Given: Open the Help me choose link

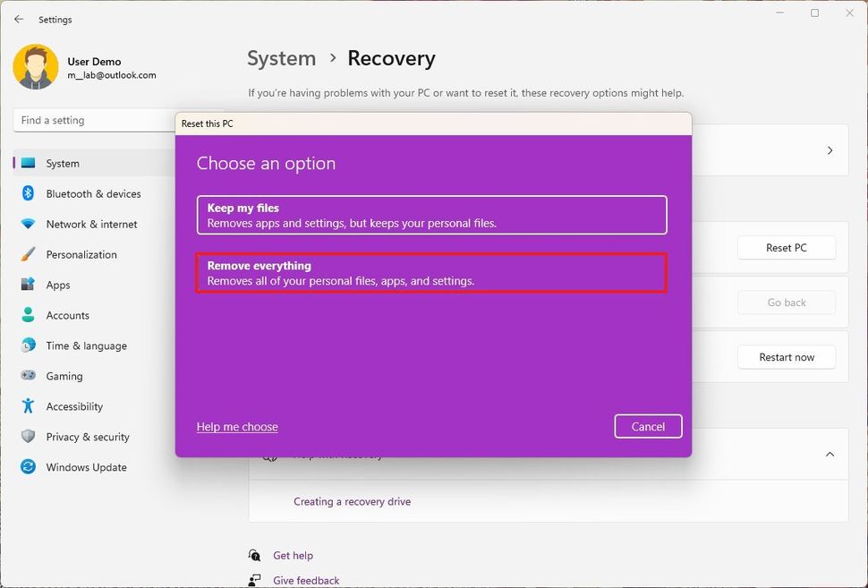Looking at the screenshot, I should click(236, 426).
